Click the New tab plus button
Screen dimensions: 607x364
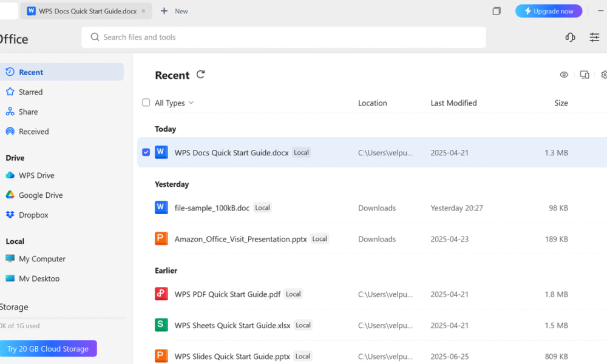pos(164,11)
